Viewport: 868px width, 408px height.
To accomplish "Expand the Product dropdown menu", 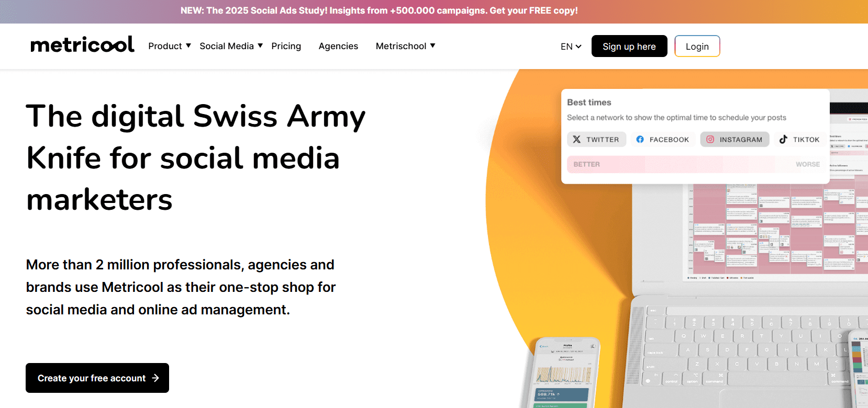I will point(170,46).
